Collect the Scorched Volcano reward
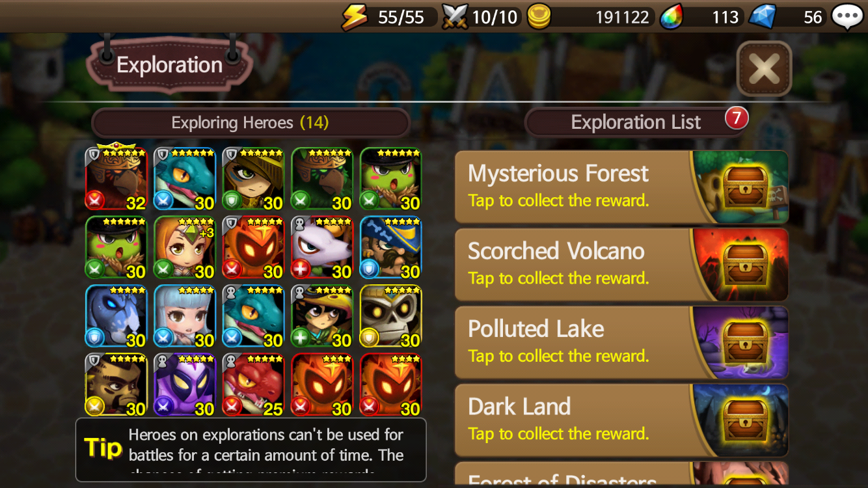The image size is (868, 488). [x=621, y=265]
